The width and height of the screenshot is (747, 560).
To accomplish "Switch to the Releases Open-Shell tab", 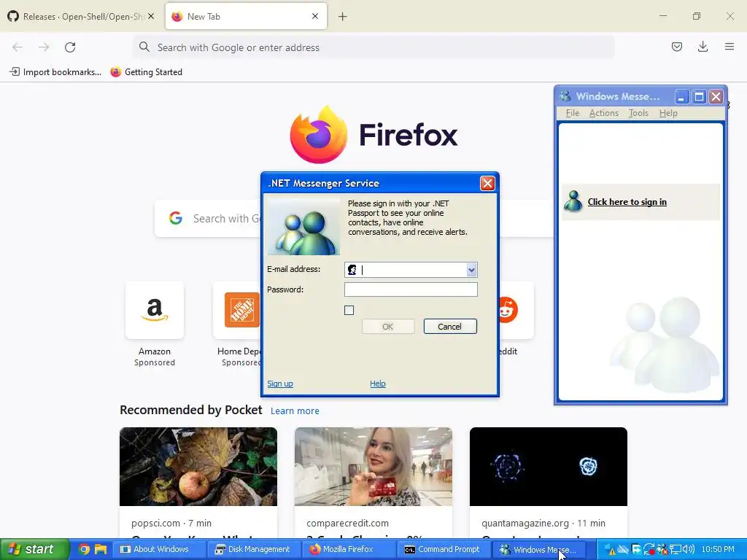I will coord(81,16).
